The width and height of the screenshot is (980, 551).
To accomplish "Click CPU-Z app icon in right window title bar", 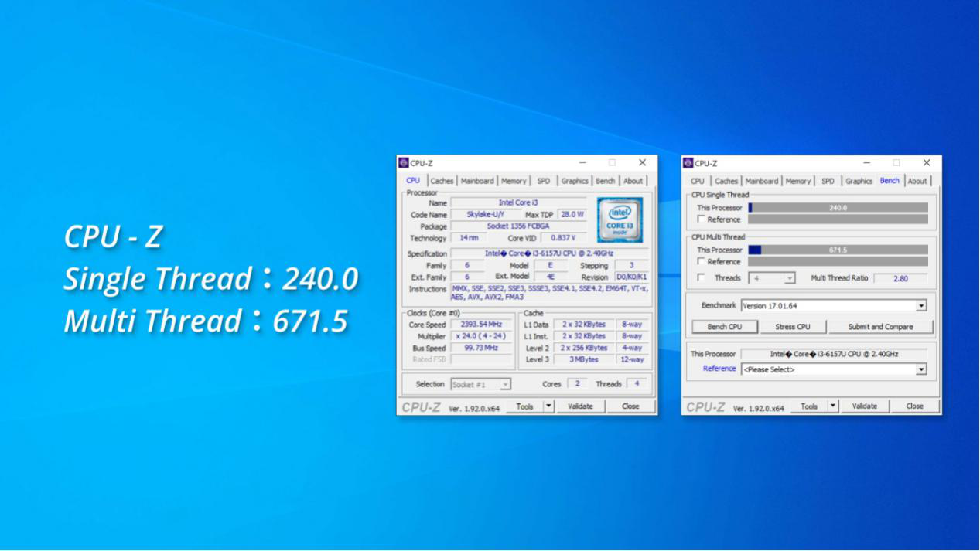I will tap(688, 163).
